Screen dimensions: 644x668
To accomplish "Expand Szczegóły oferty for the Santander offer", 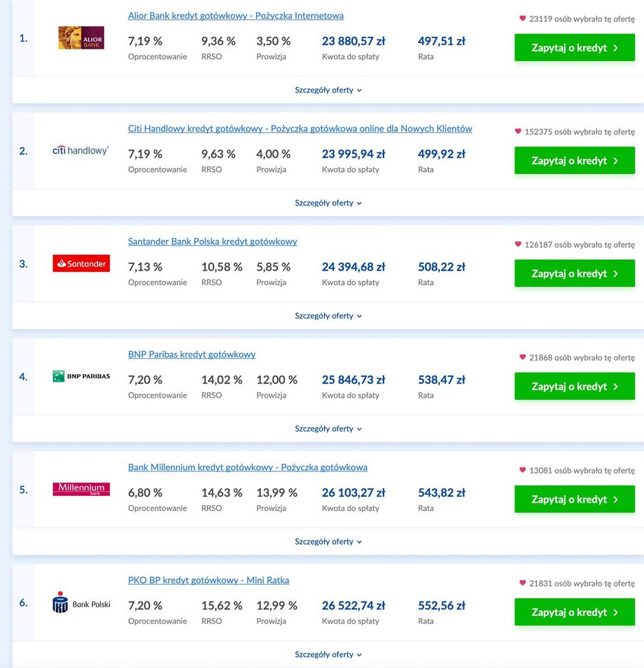I will 328,316.
